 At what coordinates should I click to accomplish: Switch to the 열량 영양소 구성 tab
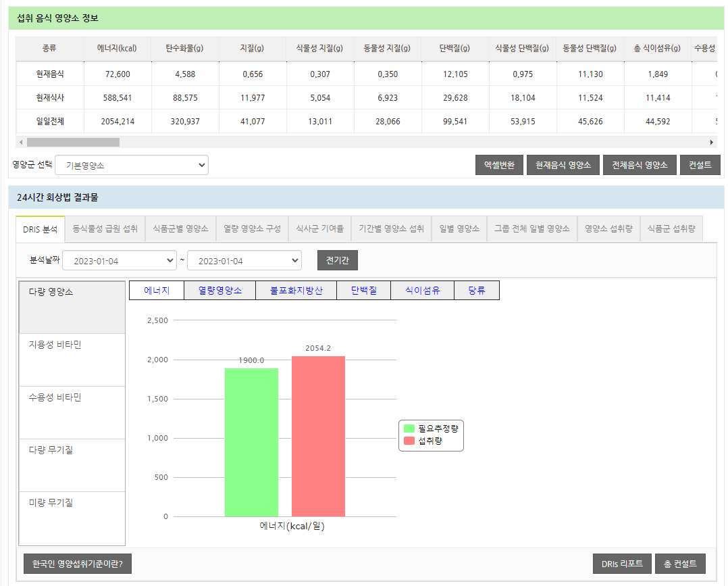pyautogui.click(x=252, y=229)
